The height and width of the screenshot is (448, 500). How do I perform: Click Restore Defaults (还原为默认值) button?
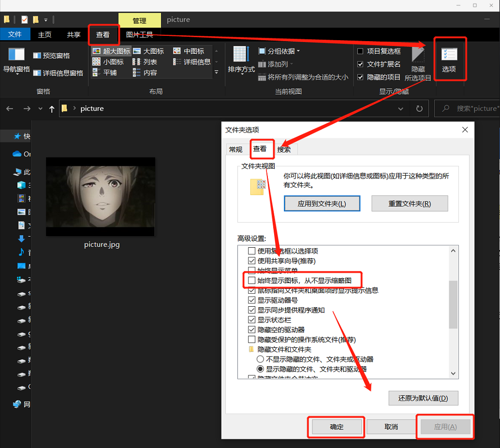click(x=423, y=399)
